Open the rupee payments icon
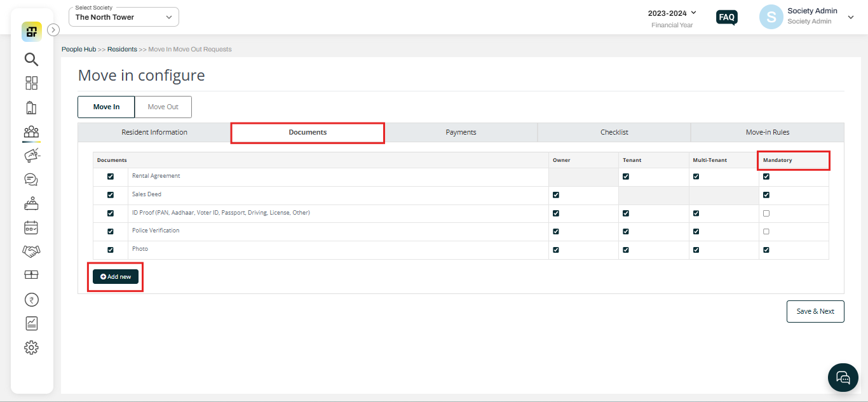The height and width of the screenshot is (402, 868). (31, 299)
